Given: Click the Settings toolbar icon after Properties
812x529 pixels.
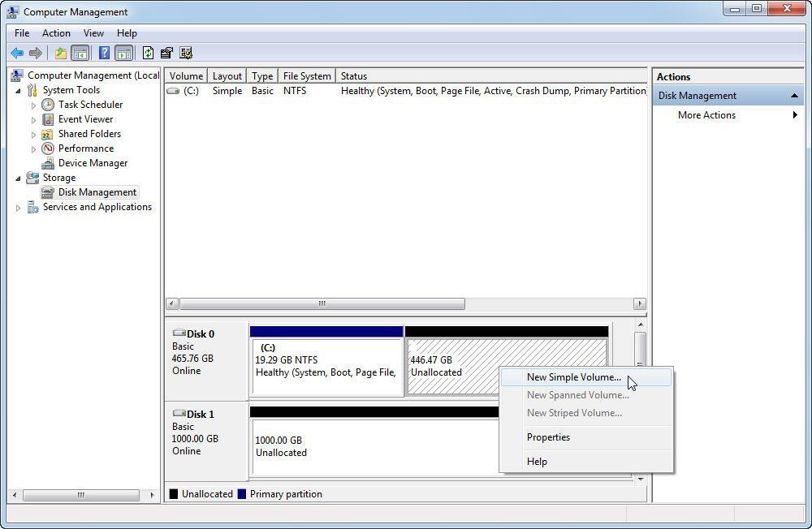Looking at the screenshot, I should pyautogui.click(x=186, y=53).
